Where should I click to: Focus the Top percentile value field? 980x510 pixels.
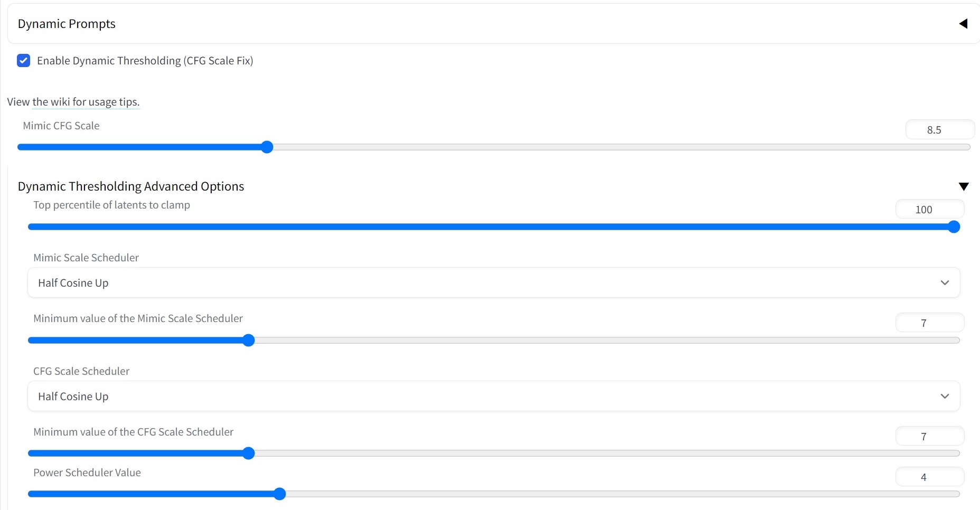click(929, 210)
